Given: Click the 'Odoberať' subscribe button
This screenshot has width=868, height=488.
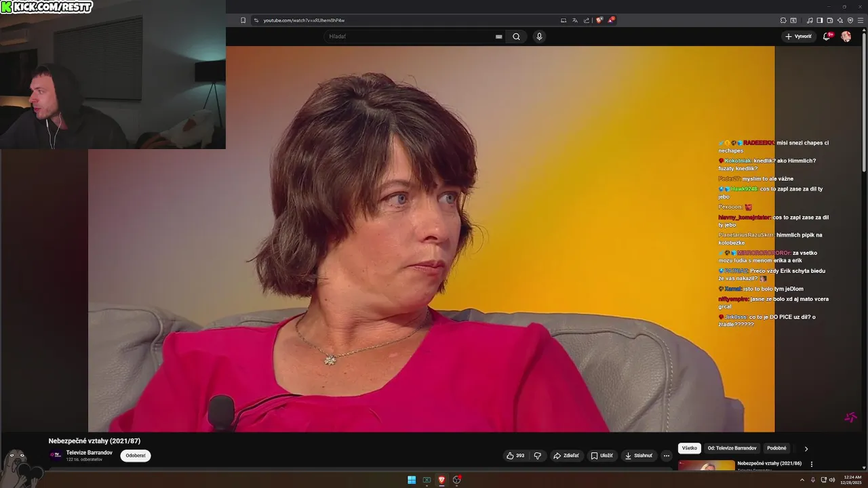Looking at the screenshot, I should click(x=136, y=455).
